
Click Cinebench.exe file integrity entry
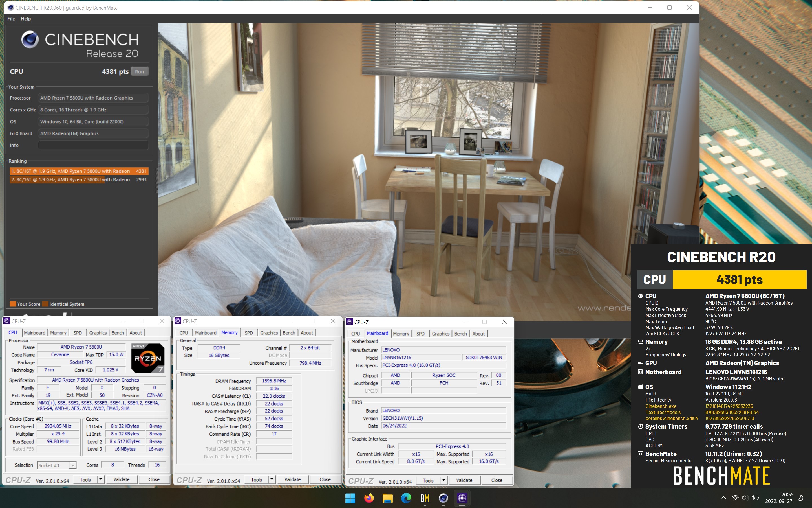pos(661,406)
